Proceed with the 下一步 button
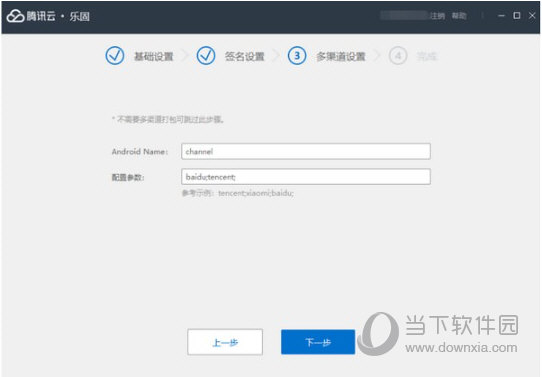Viewport: 542px width, 377px height. coord(318,342)
